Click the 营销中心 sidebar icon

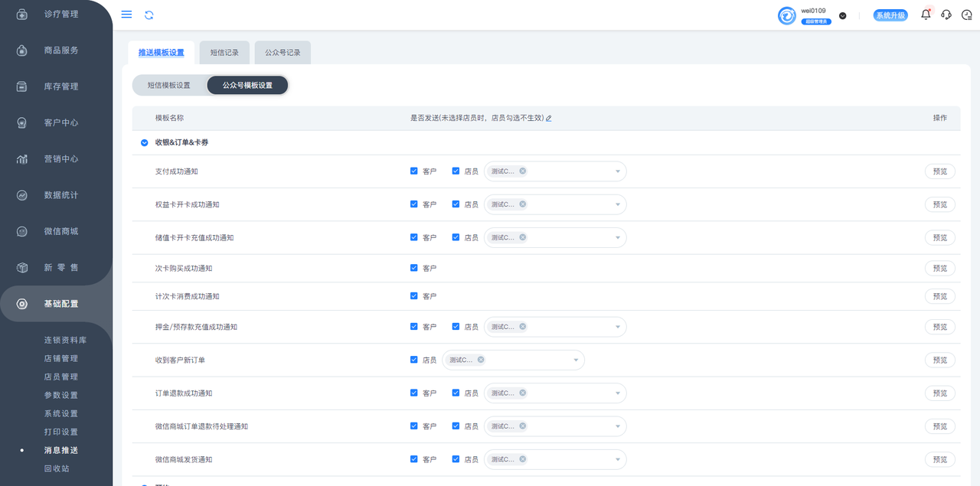[x=22, y=159]
